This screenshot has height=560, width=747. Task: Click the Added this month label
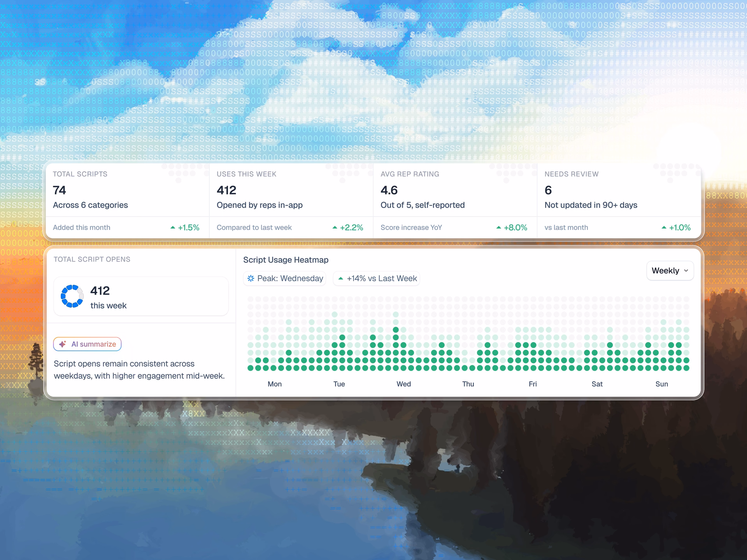coord(82,227)
